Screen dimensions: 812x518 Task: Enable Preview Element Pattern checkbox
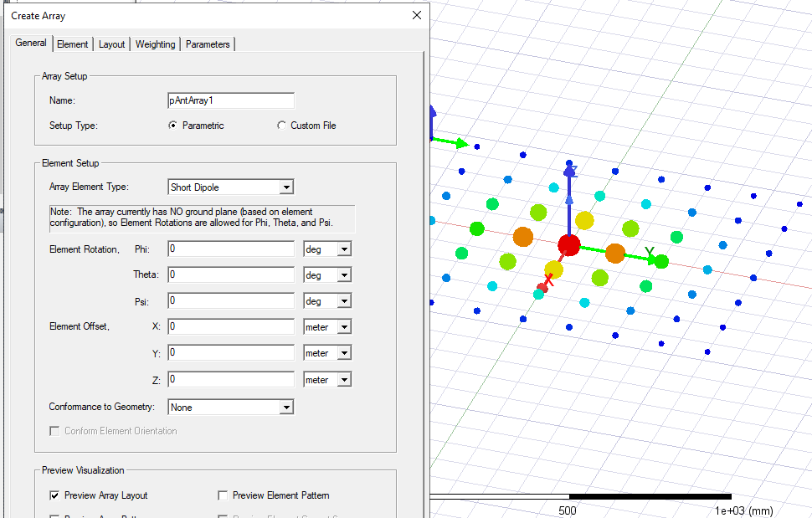click(x=223, y=495)
